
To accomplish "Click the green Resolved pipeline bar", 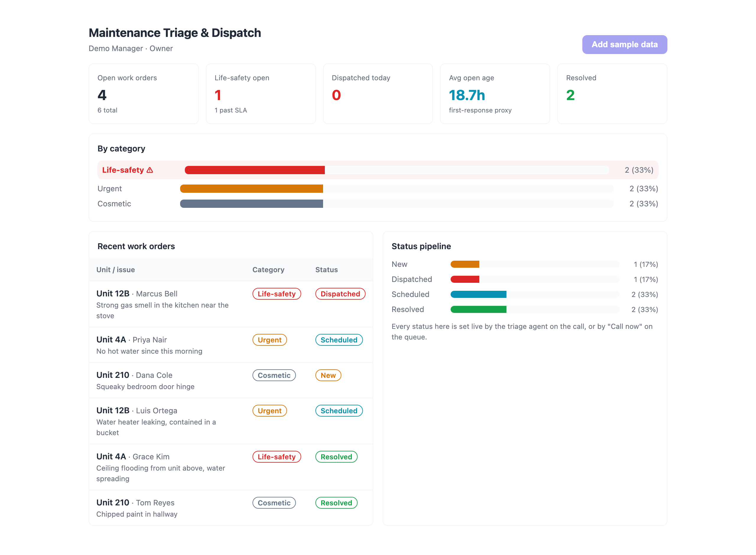I will [x=478, y=309].
